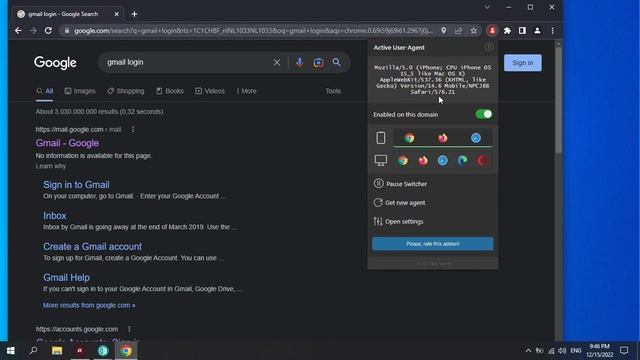Click the pause icon in popup header
640x360 pixels.
(489, 47)
